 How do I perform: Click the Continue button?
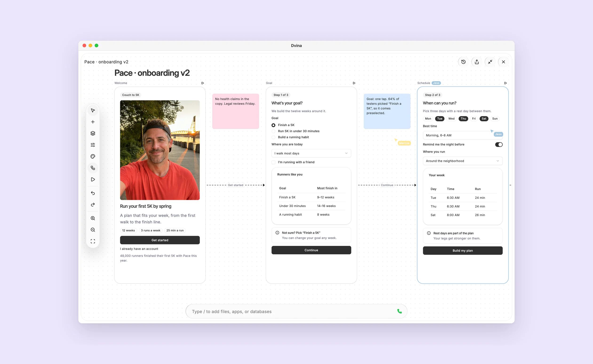pyautogui.click(x=311, y=250)
